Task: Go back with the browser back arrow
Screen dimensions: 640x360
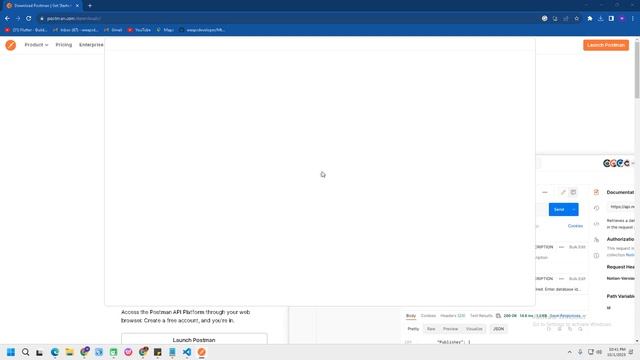Action: (7, 18)
